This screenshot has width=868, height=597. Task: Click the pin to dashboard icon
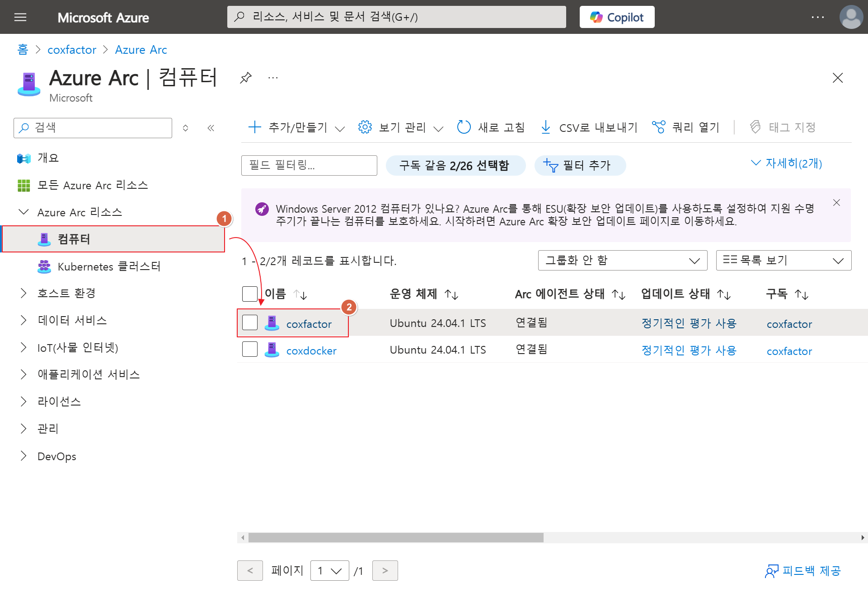point(245,78)
